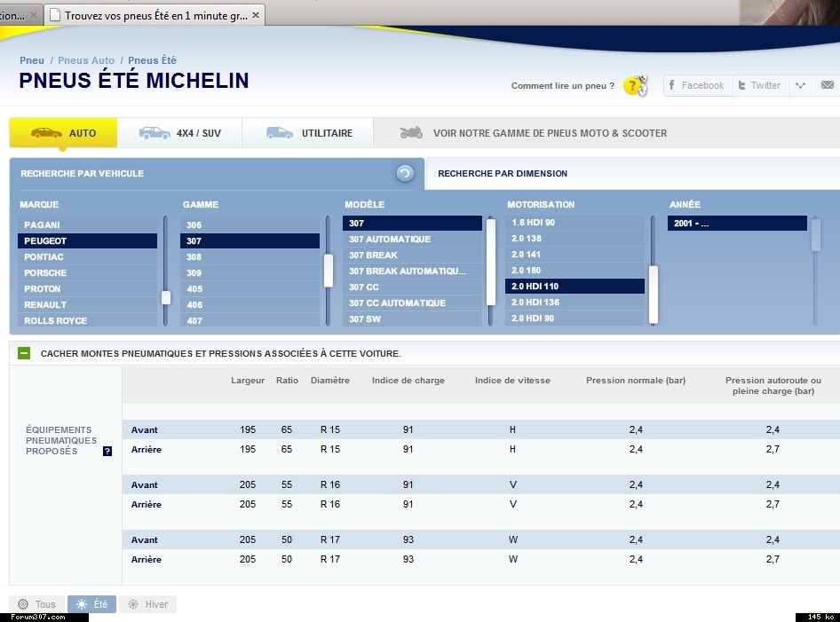Pick the 2.0 HDI 110 engine
Screen dimensions: 840x622
(575, 287)
